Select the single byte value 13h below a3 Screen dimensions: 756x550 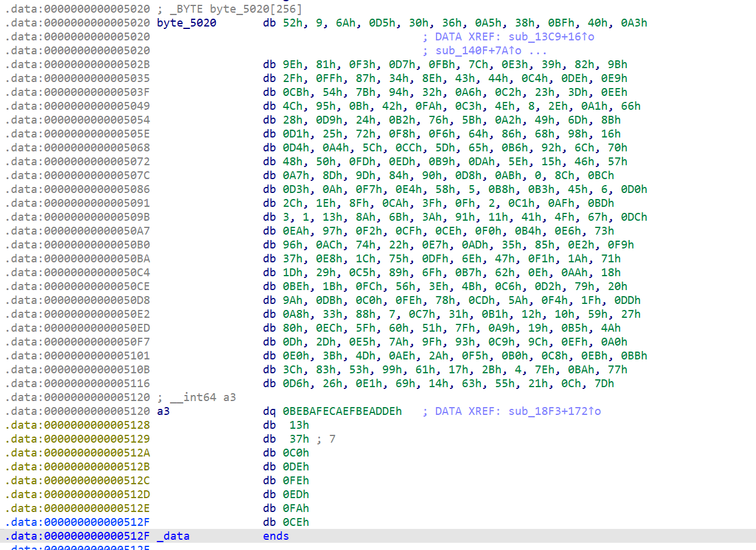[x=299, y=425]
